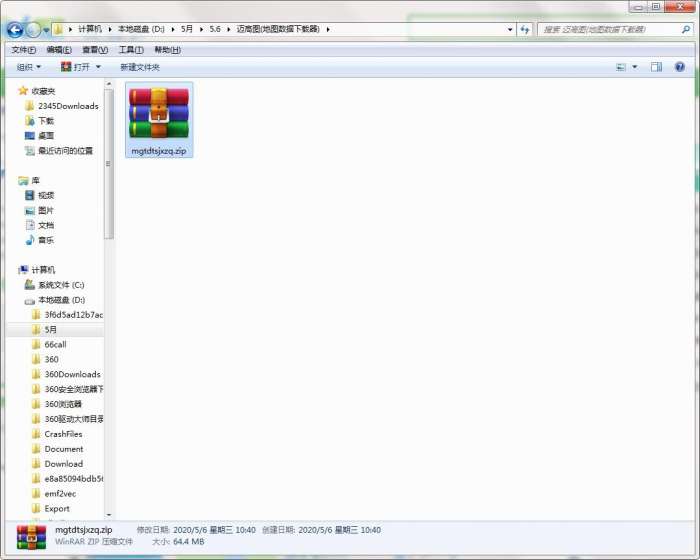700x560 pixels.
Task: Click the 大小: 64.4 MB status text
Action: pos(178,542)
